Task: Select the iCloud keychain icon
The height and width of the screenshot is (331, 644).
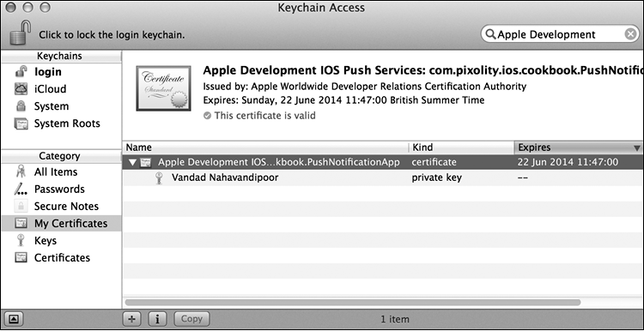Action: tap(21, 89)
